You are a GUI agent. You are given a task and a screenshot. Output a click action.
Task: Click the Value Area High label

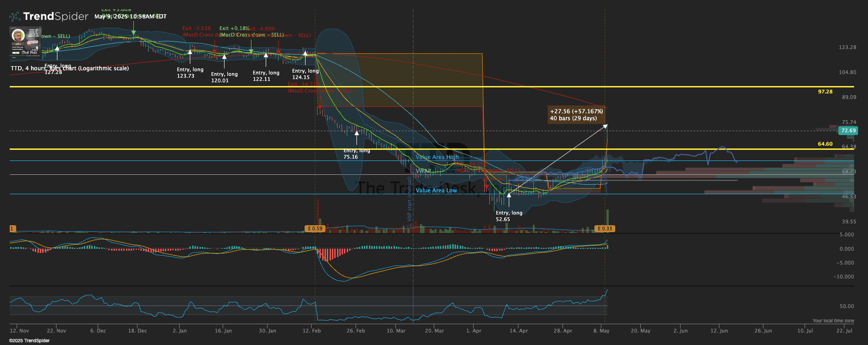437,157
